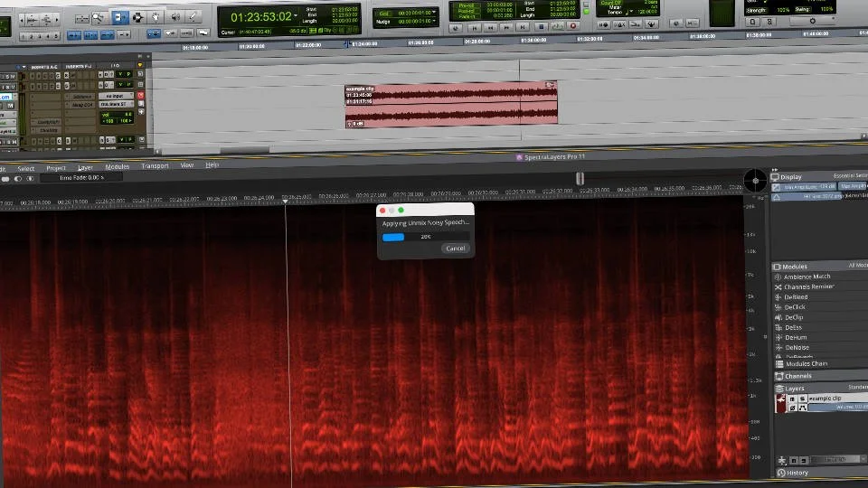
Task: Open DeBleed module
Action: point(796,297)
